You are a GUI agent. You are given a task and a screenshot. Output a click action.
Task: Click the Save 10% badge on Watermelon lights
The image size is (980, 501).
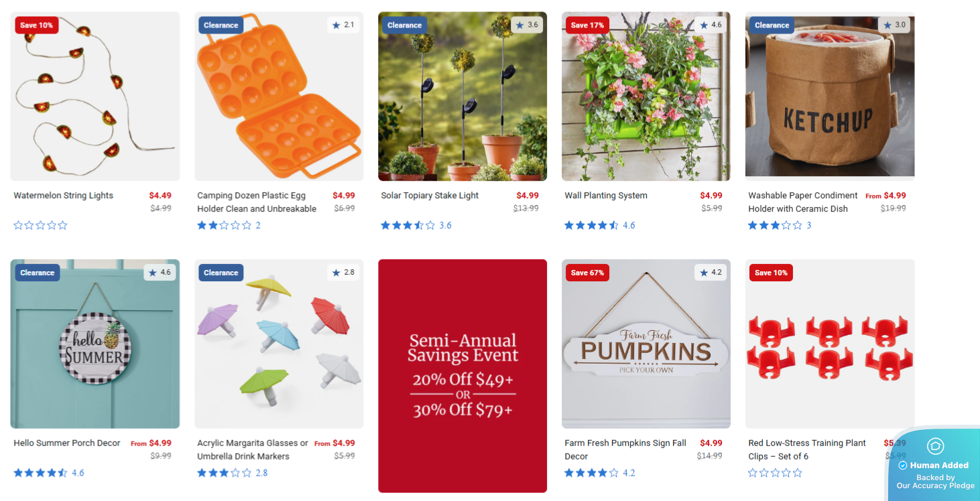point(37,25)
